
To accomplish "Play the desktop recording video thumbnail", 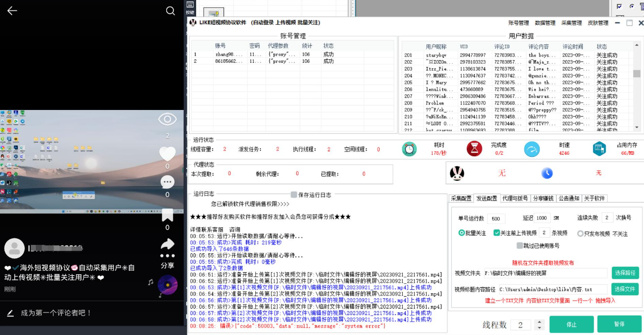I will click(92, 162).
